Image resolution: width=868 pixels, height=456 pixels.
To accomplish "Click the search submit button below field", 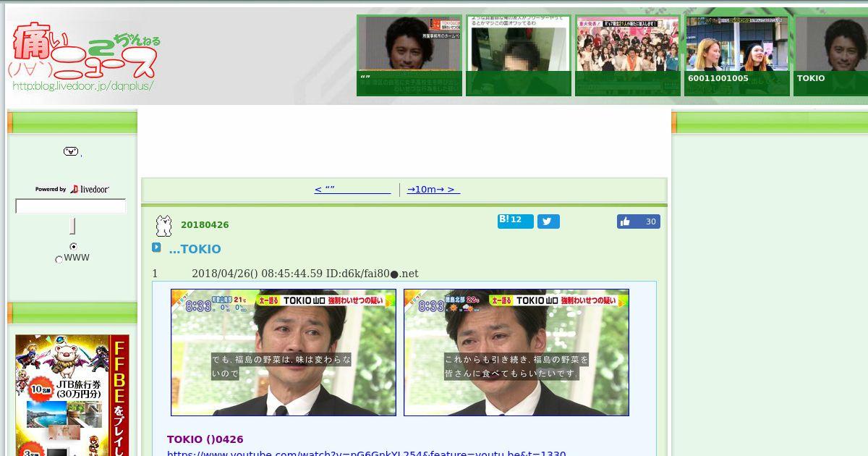I will (x=72, y=226).
